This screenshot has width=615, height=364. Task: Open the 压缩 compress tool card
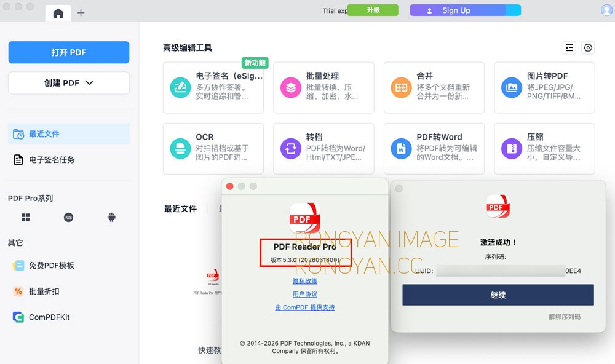click(544, 149)
